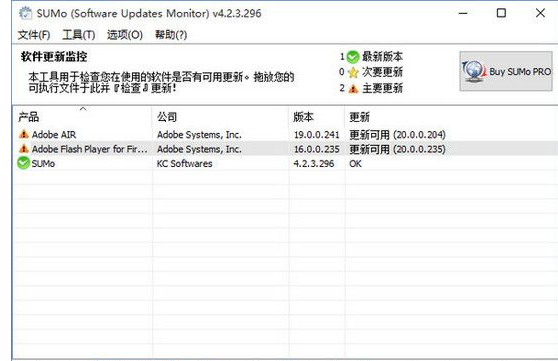
Task: Sort by the 更新 column header
Action: (451, 117)
